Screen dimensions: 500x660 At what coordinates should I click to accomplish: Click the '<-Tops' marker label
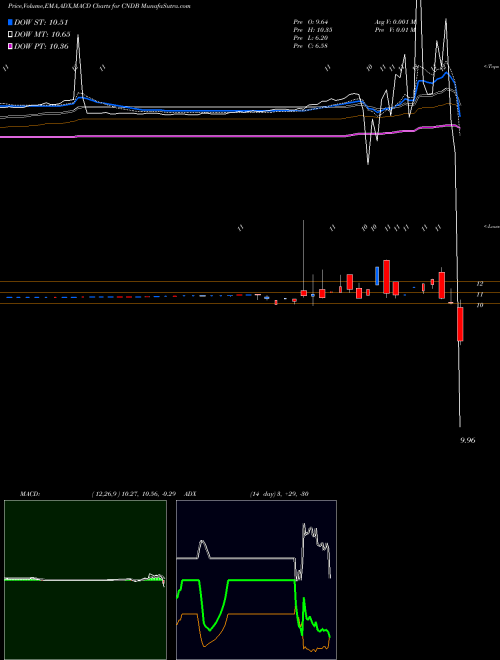pyautogui.click(x=492, y=67)
